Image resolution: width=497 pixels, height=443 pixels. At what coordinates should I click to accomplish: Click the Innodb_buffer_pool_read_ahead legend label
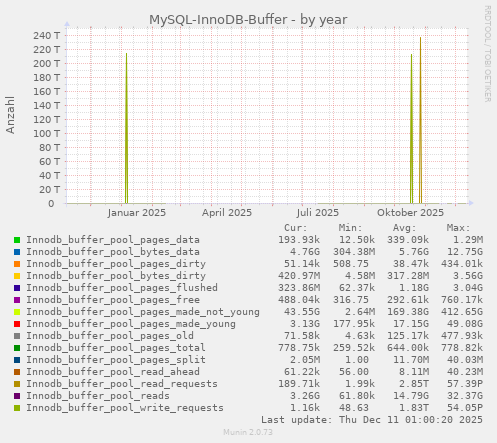point(113,372)
